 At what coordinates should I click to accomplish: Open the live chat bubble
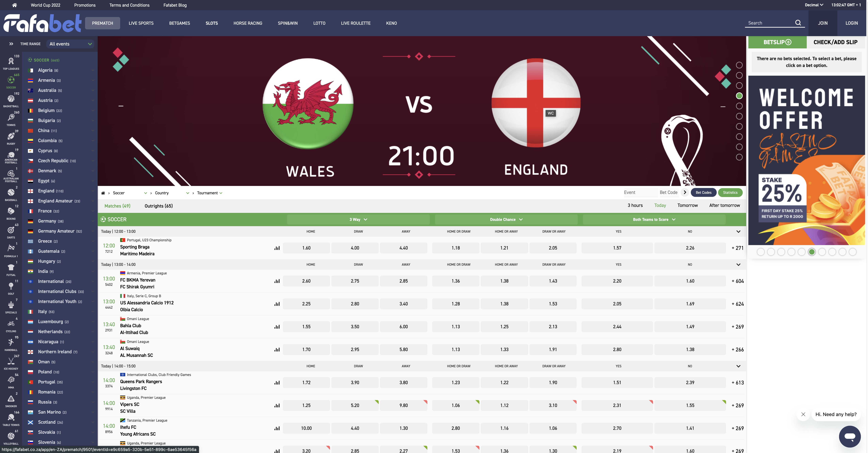tap(849, 436)
